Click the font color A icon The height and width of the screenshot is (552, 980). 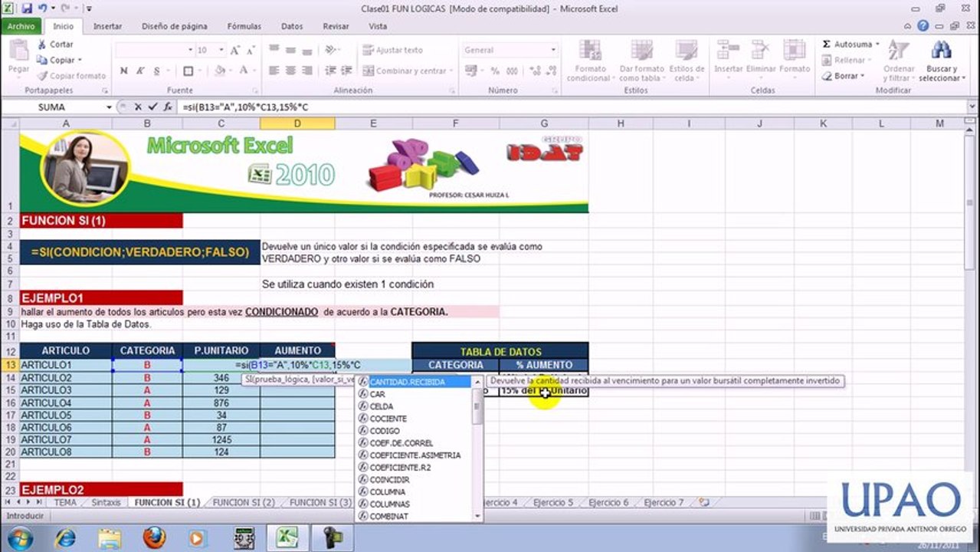pos(244,71)
